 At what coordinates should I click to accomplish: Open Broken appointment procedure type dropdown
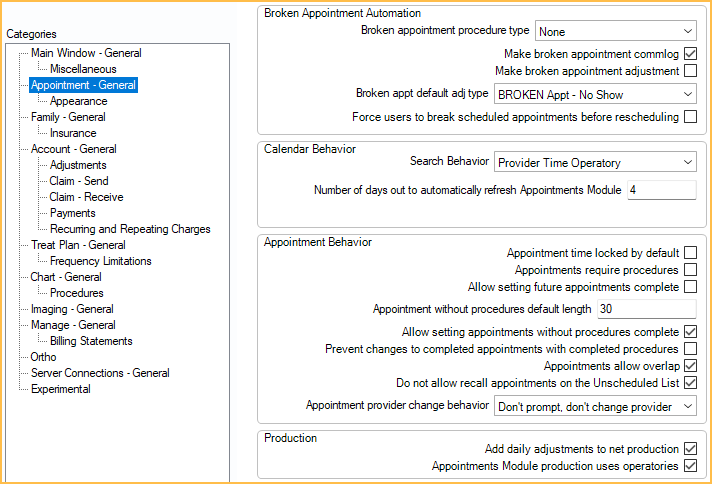tap(616, 31)
